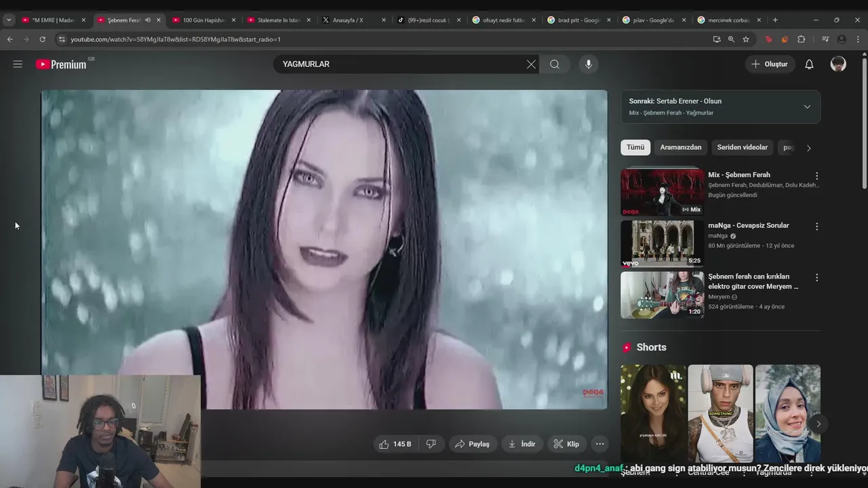This screenshot has width=868, height=488.
Task: Close the pilav Google tab
Action: pos(684,20)
